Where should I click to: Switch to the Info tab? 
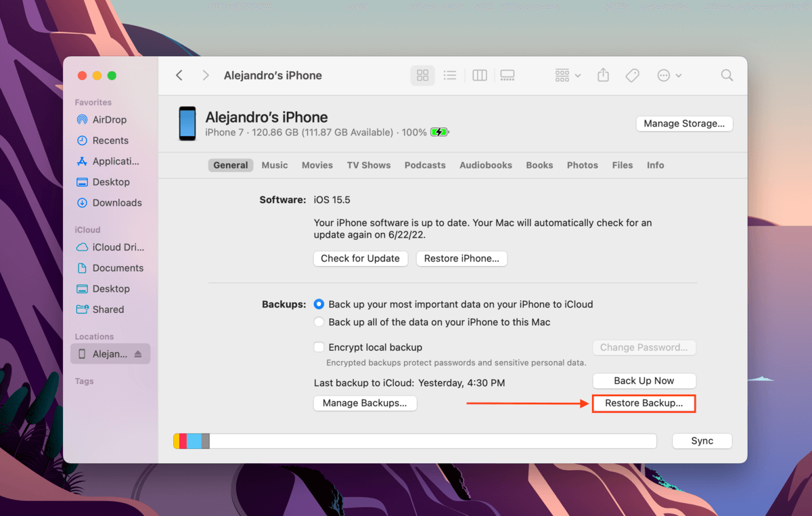656,165
